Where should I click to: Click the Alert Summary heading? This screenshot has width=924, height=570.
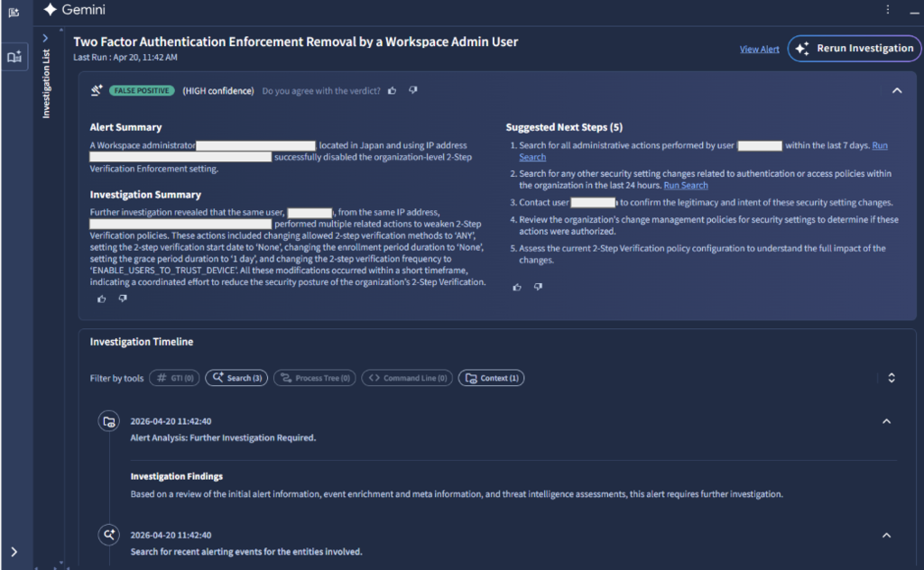click(125, 127)
